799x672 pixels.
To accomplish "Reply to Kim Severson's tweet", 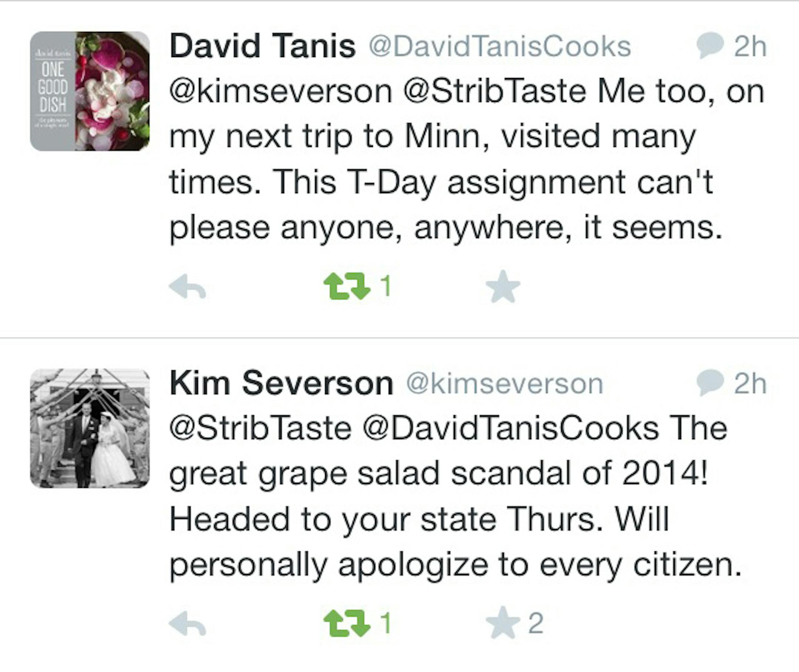I will (188, 624).
